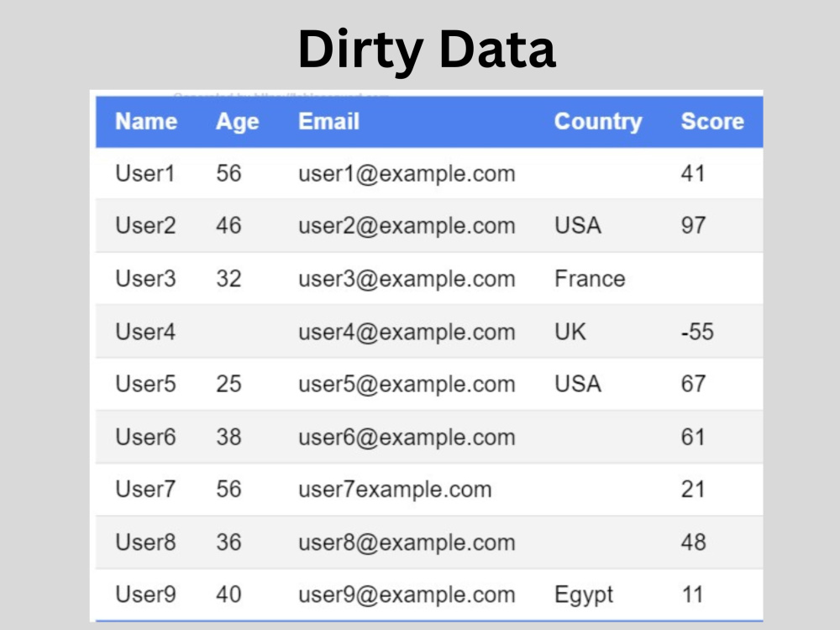Select User5's score 67
This screenshot has width=840, height=630.
693,384
